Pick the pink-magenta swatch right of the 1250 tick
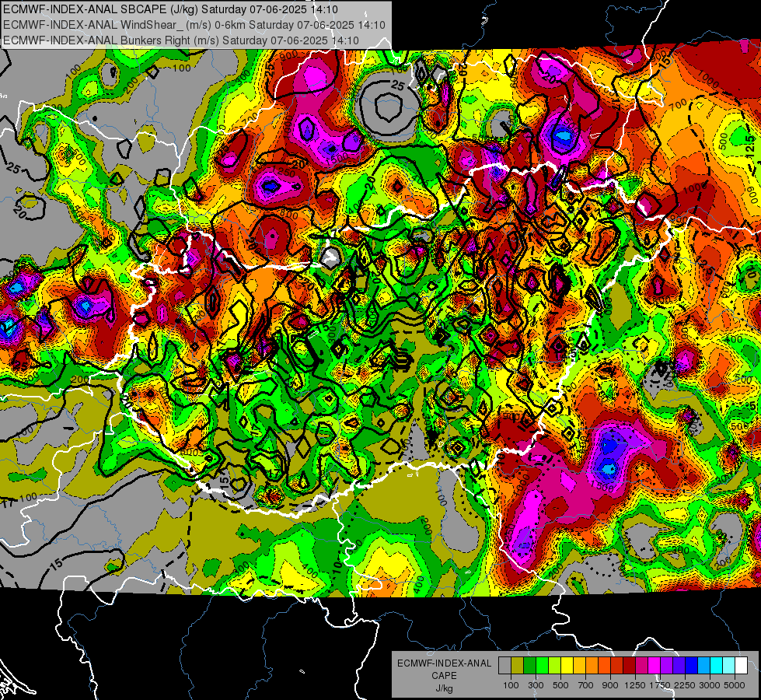 tap(642, 666)
